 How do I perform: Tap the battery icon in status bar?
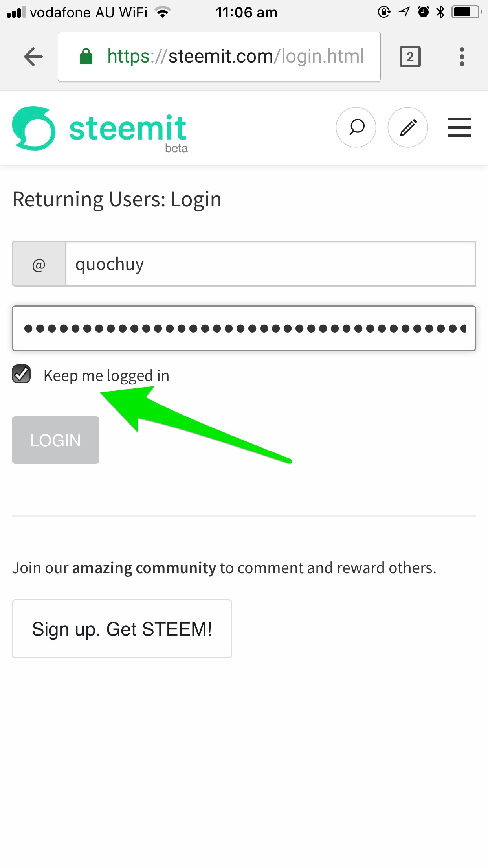tap(466, 12)
